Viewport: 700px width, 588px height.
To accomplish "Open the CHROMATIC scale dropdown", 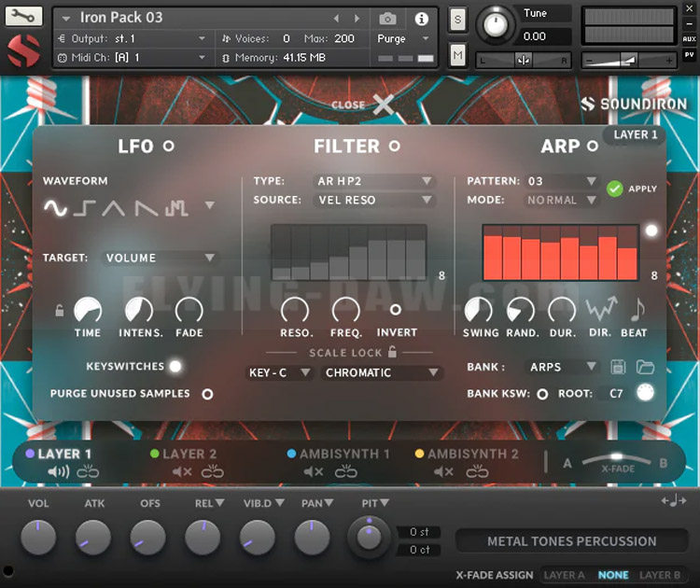I will tap(381, 372).
